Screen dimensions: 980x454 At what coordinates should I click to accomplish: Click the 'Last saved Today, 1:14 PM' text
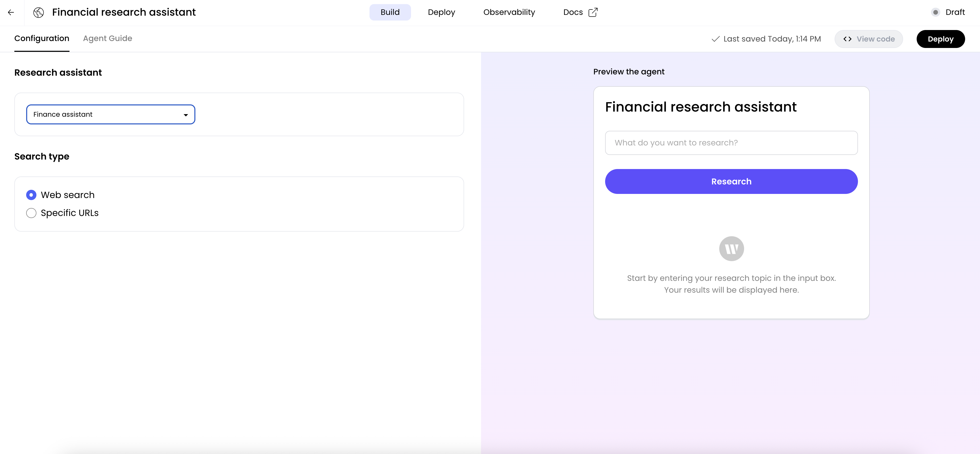772,39
